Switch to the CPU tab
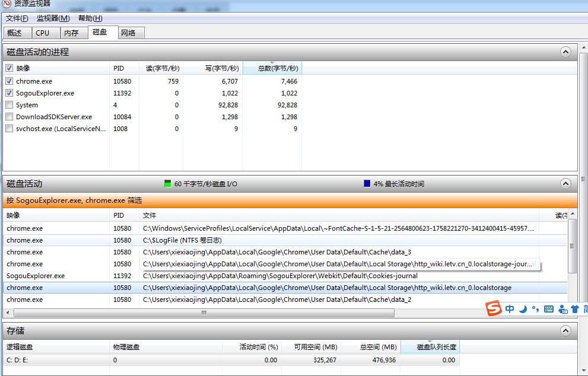Image resolution: width=588 pixels, height=376 pixels. (46, 33)
